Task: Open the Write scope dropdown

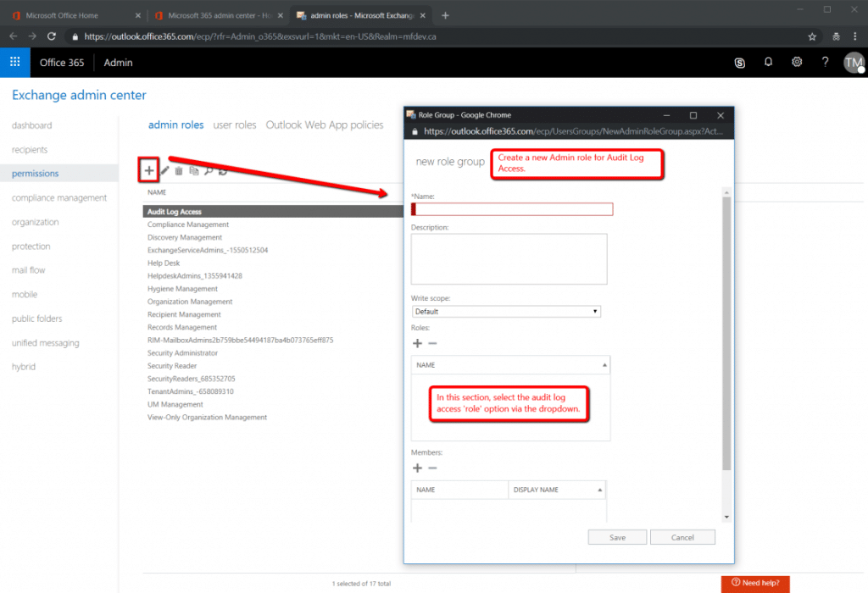Action: (x=506, y=312)
